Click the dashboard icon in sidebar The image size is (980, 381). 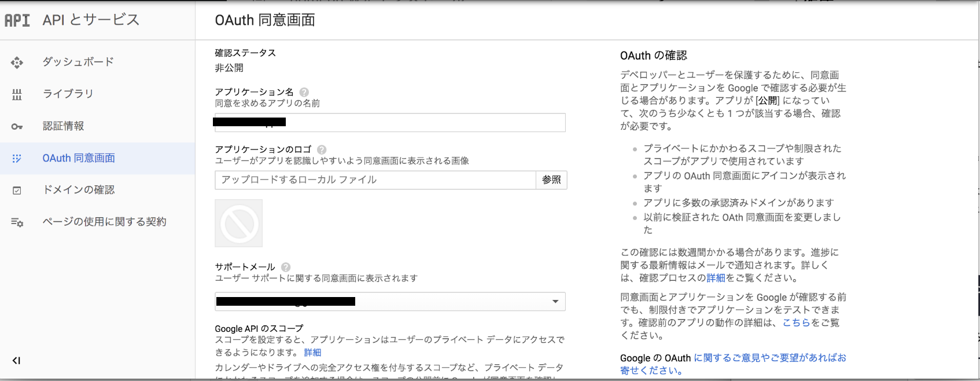point(17,63)
